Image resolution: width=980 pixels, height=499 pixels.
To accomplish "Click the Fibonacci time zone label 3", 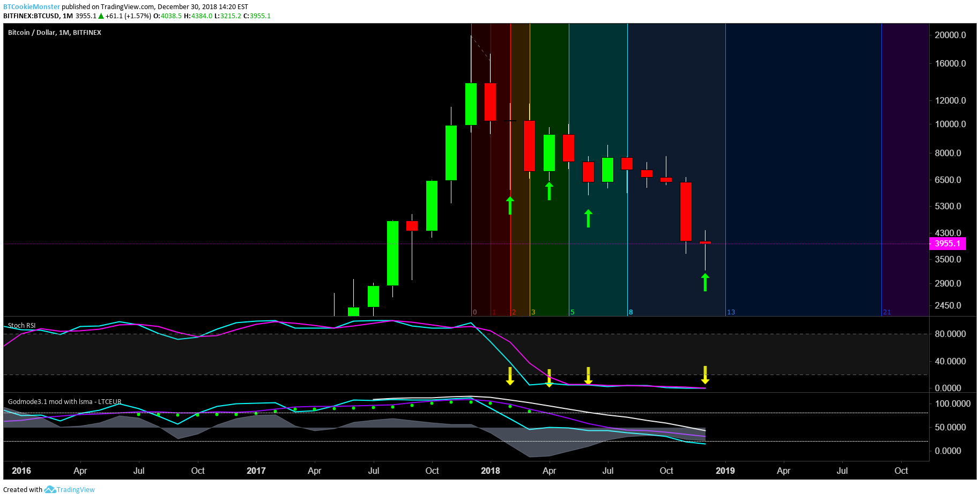I will [x=533, y=312].
